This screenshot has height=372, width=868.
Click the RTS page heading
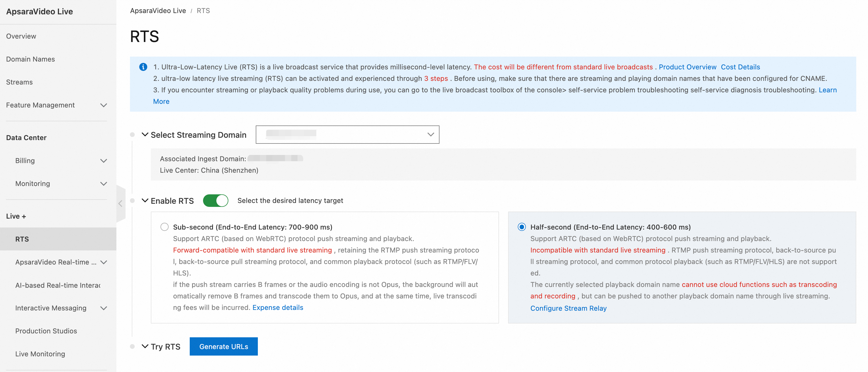coord(145,37)
